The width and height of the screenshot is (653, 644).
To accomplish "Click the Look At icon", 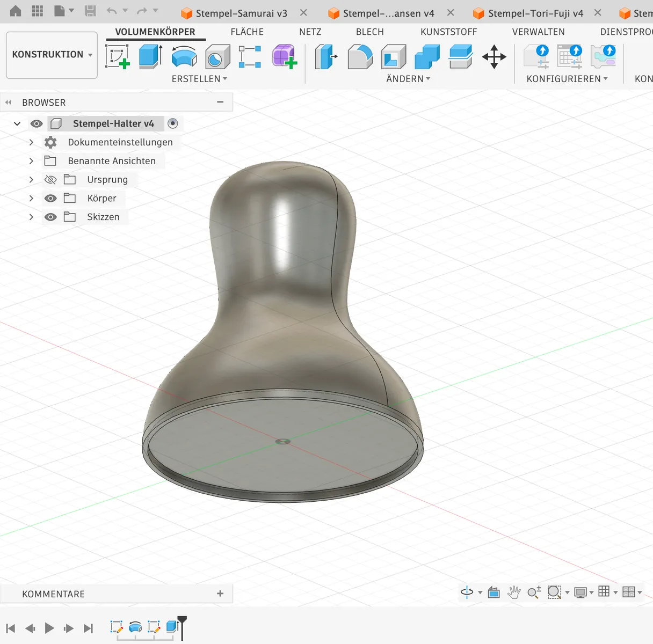I will (494, 592).
